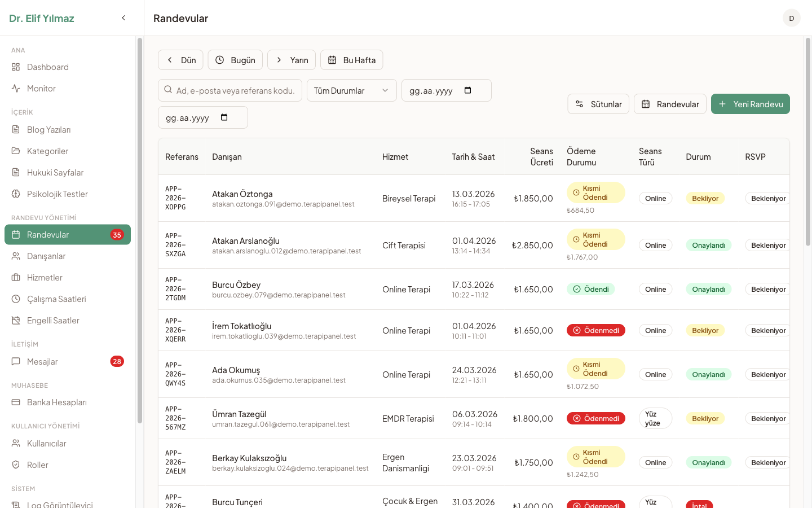
Task: Show this week's appointments with Bu Hafta
Action: click(351, 60)
